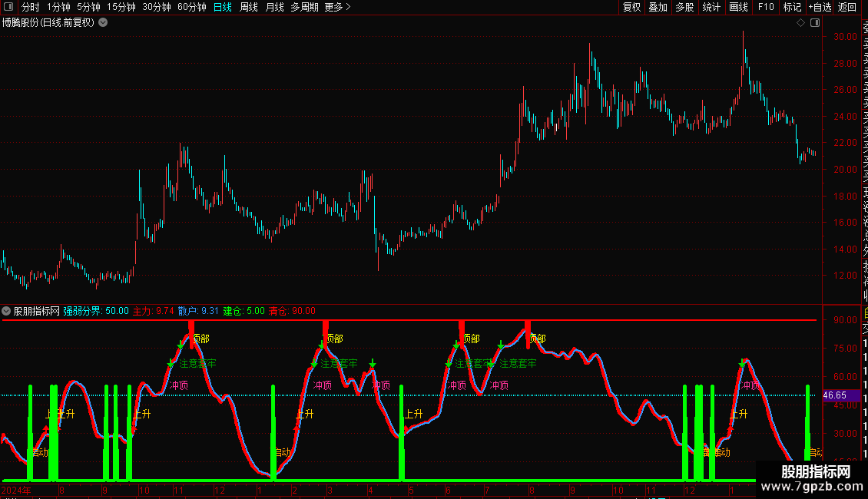This screenshot has height=499, width=868.
Task: Open the F10 company info
Action: [766, 7]
